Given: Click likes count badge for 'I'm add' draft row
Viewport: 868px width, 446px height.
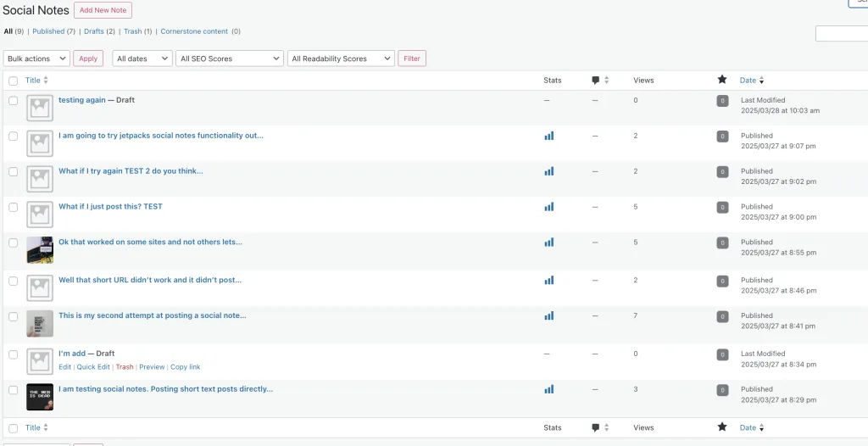Looking at the screenshot, I should coord(722,354).
